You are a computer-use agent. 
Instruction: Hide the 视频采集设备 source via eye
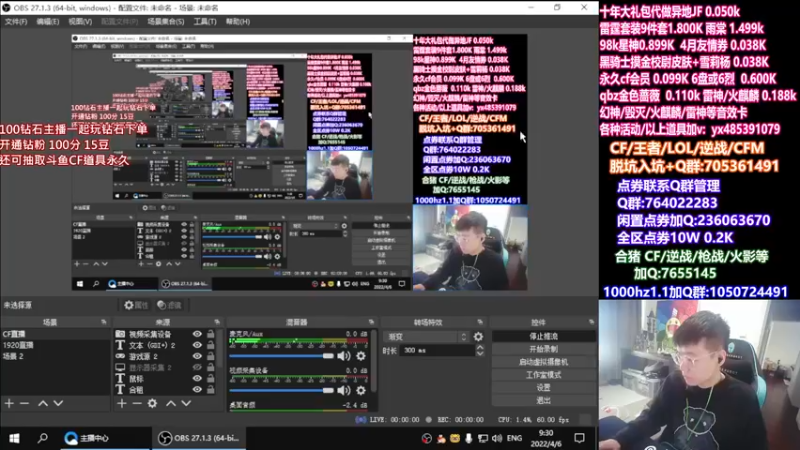pos(197,334)
